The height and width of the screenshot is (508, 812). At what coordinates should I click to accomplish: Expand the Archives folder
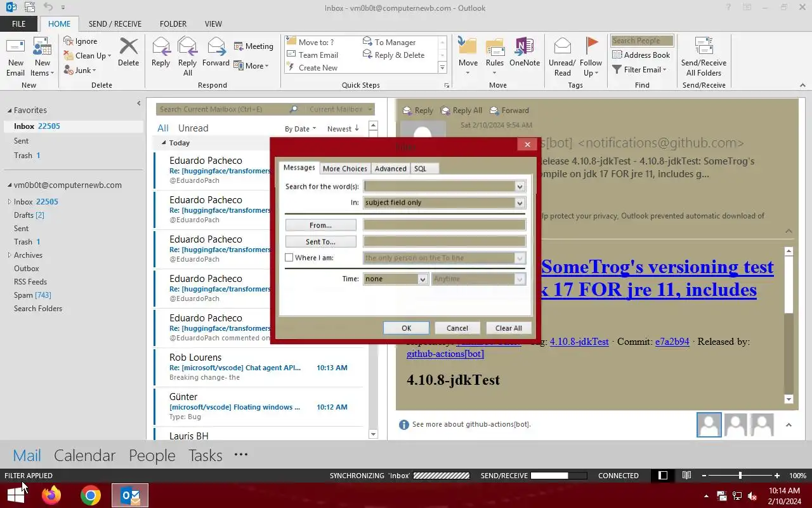(x=10, y=255)
